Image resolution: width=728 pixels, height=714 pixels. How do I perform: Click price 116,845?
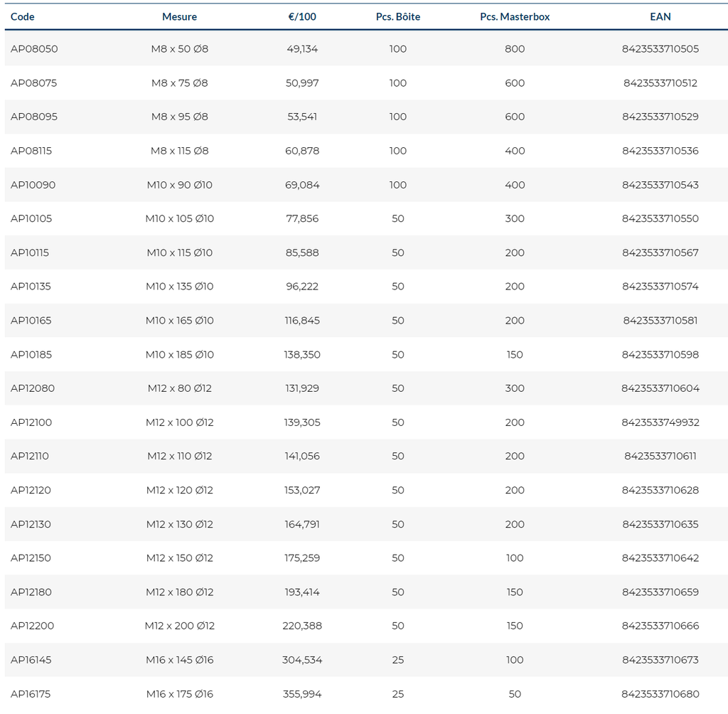(x=302, y=321)
